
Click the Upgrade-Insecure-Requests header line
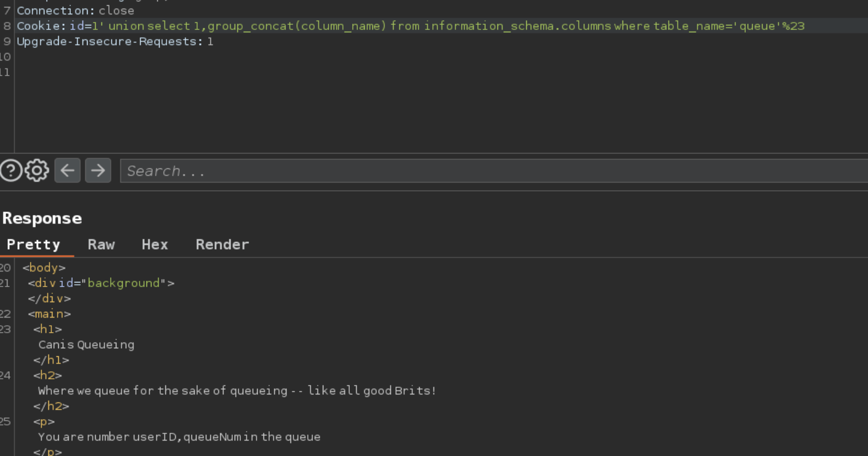click(115, 42)
